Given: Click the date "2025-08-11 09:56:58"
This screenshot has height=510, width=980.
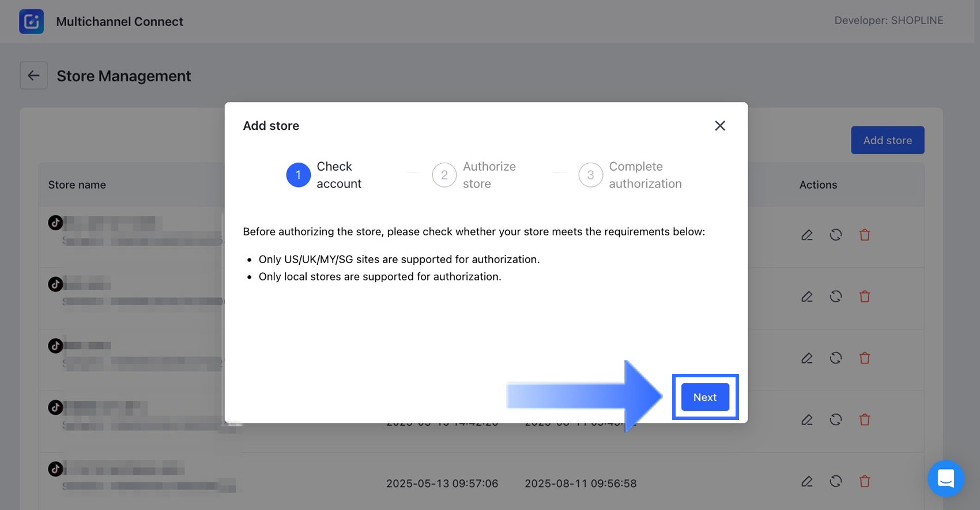Looking at the screenshot, I should [x=581, y=483].
